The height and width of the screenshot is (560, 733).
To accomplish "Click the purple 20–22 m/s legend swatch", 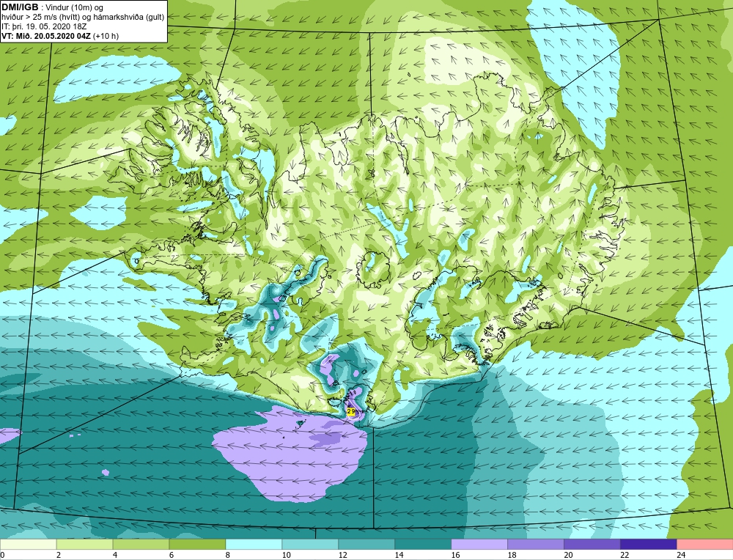I will (x=592, y=545).
